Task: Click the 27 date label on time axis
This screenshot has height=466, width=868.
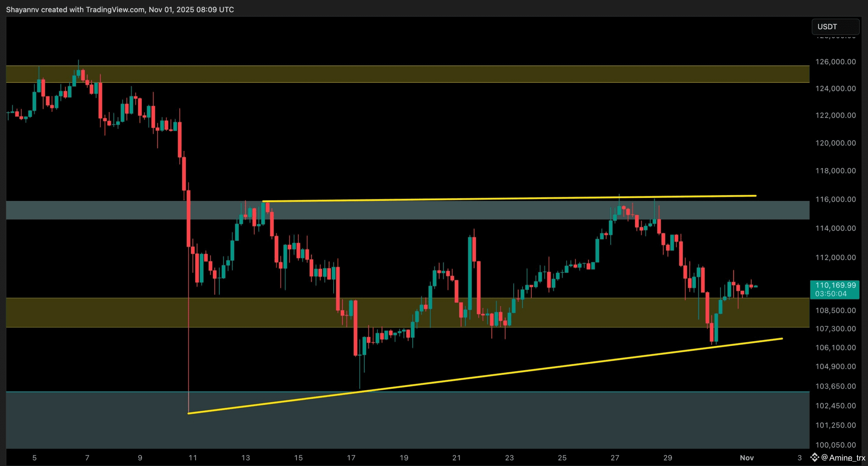Action: tap(615, 458)
